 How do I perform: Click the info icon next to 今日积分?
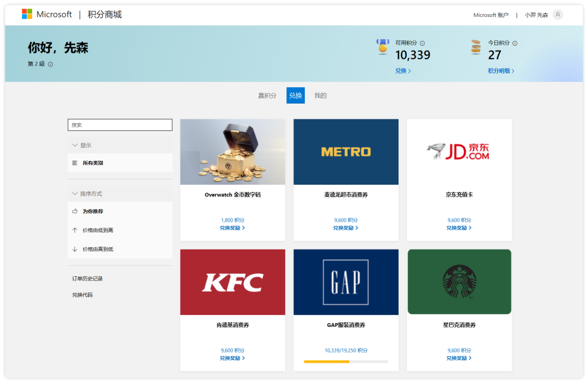tap(515, 43)
